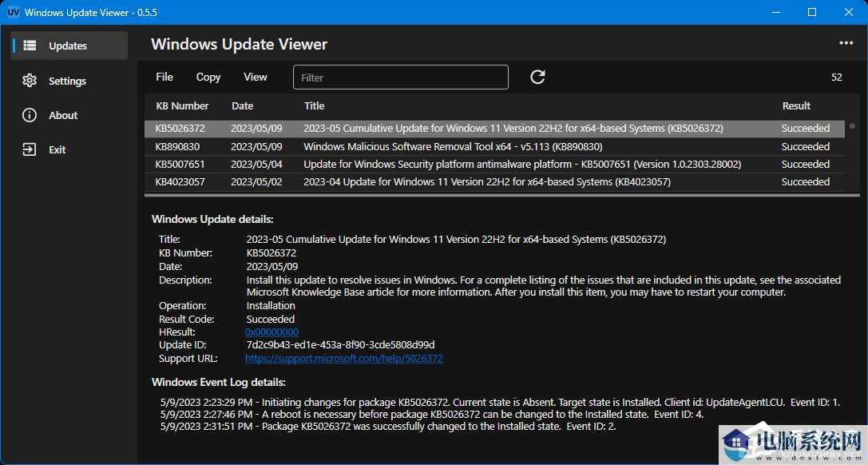
Task: Open the HResult 0x00000000 link
Action: [x=271, y=332]
